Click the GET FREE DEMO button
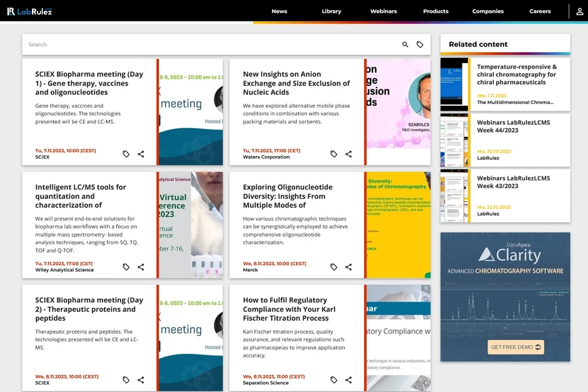 [x=515, y=347]
